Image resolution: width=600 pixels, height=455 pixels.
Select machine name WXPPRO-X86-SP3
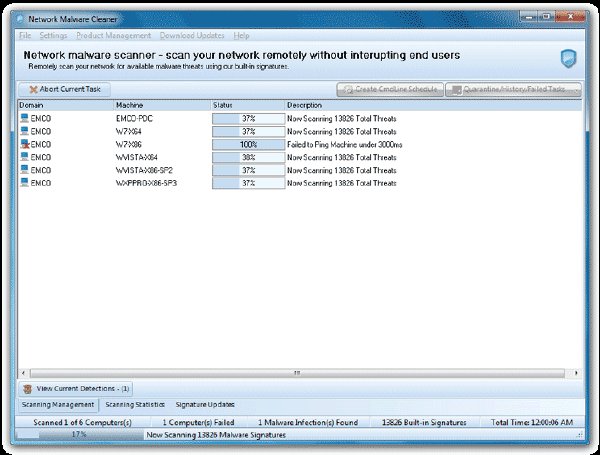[x=146, y=183]
